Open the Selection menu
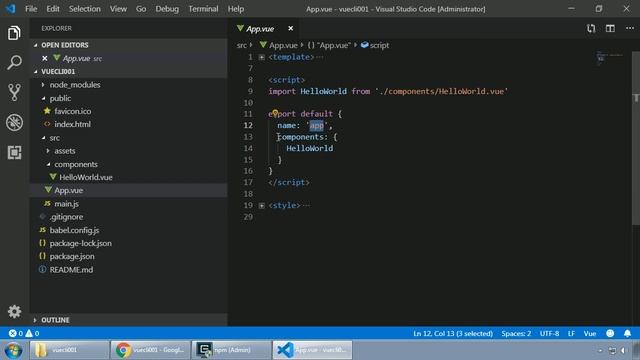 tap(84, 9)
